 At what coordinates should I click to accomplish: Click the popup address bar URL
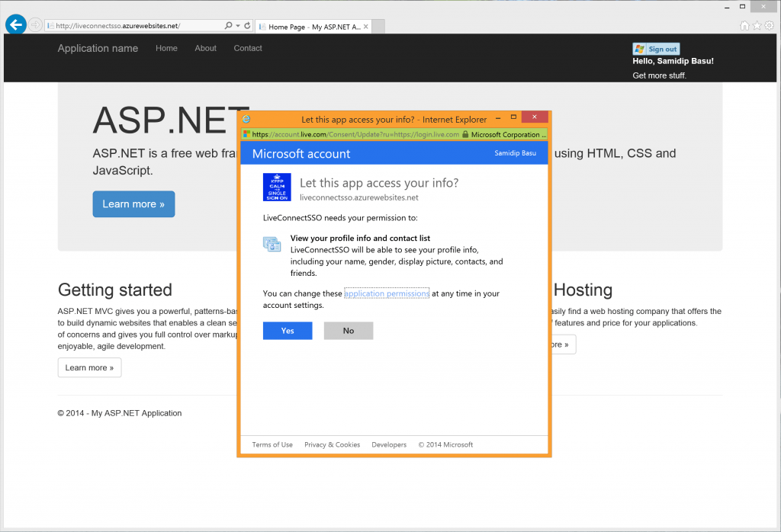(355, 134)
